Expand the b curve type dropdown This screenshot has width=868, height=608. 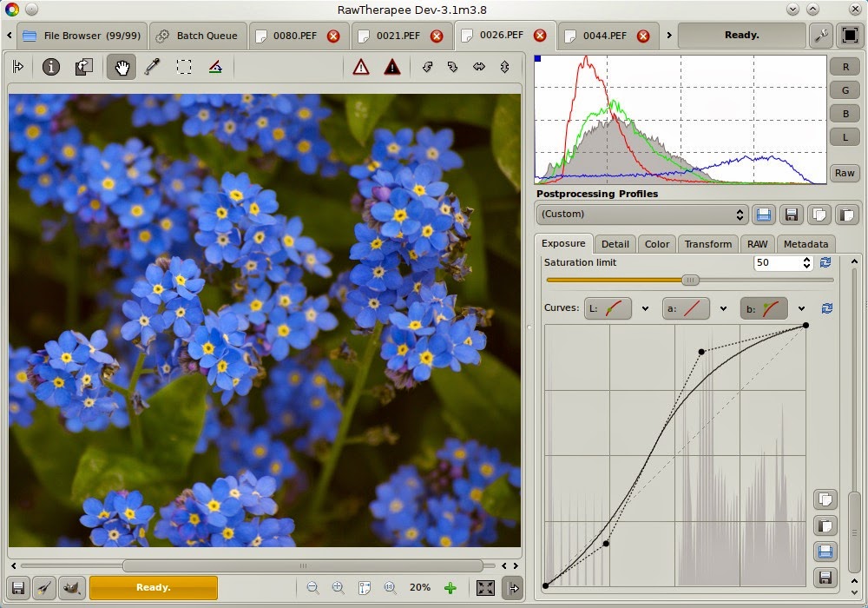pos(801,308)
